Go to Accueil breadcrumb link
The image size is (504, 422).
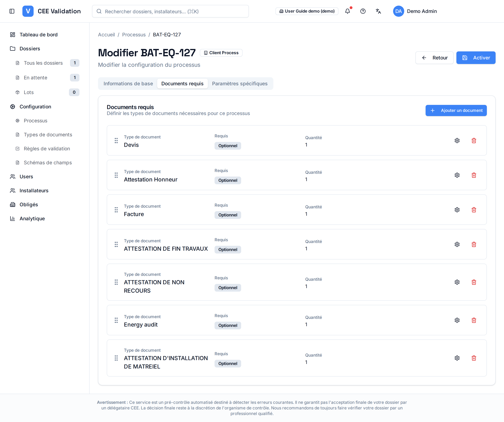pyautogui.click(x=106, y=35)
